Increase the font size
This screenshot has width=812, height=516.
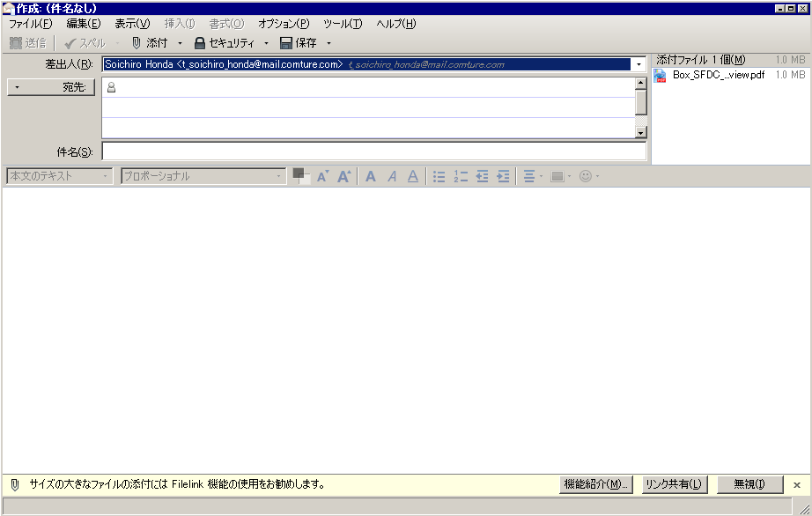point(343,176)
